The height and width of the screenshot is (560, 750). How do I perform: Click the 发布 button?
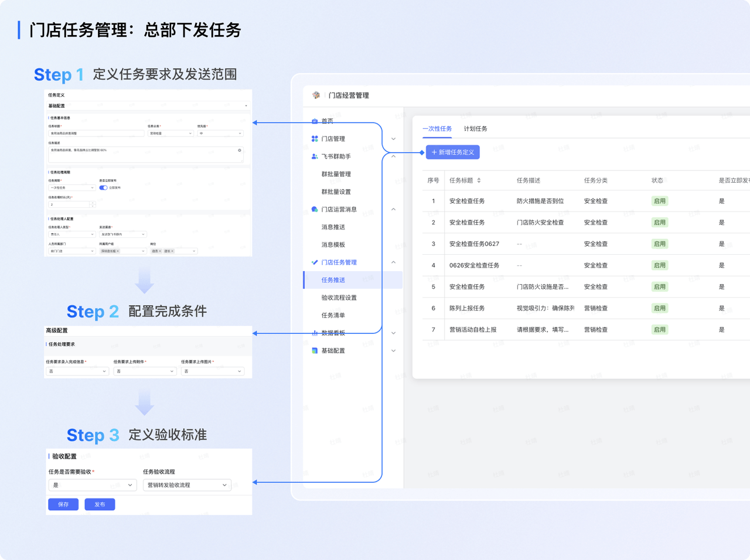pyautogui.click(x=100, y=504)
